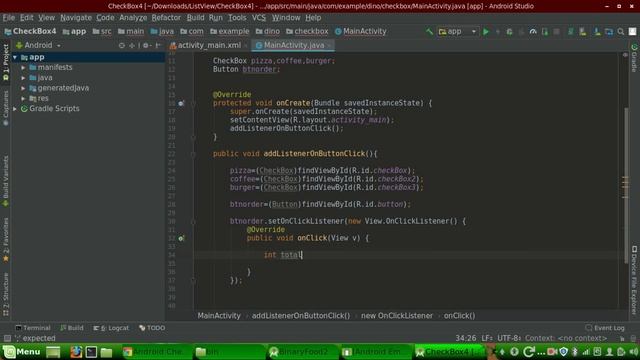Open the app run configuration dropdown
The image size is (640, 360).
coord(457,31)
